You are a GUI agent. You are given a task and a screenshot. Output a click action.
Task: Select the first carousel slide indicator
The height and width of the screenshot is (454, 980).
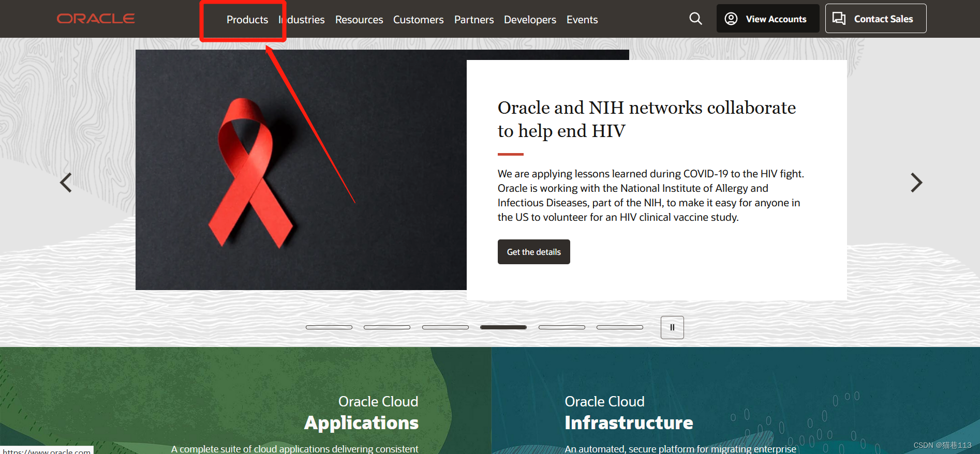tap(329, 327)
